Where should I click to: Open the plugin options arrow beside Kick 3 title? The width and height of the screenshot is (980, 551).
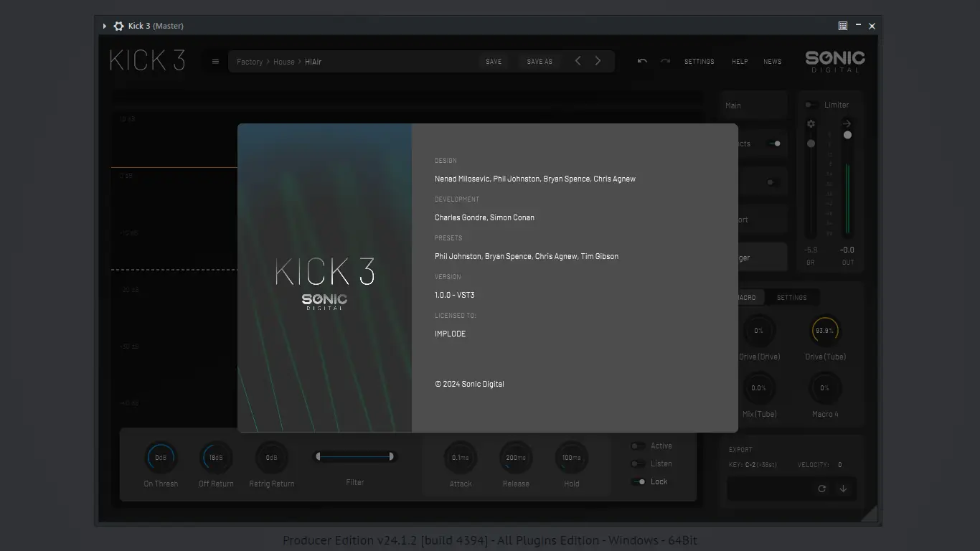tap(105, 26)
